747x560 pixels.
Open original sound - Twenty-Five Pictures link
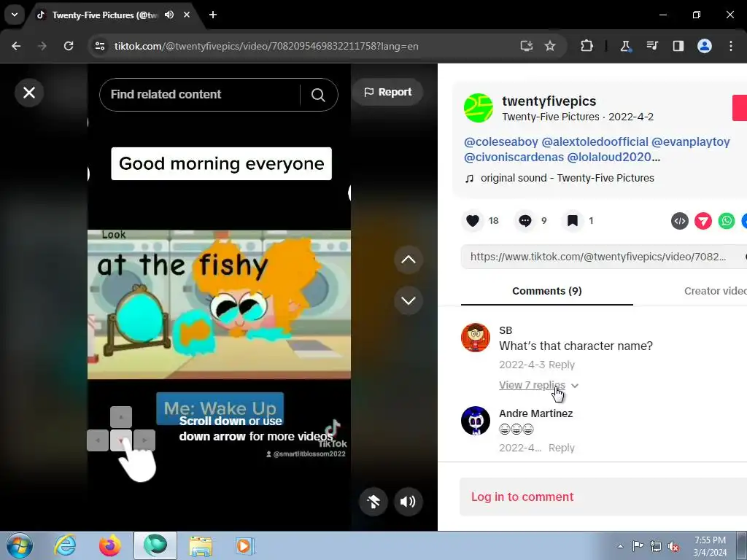click(x=567, y=178)
